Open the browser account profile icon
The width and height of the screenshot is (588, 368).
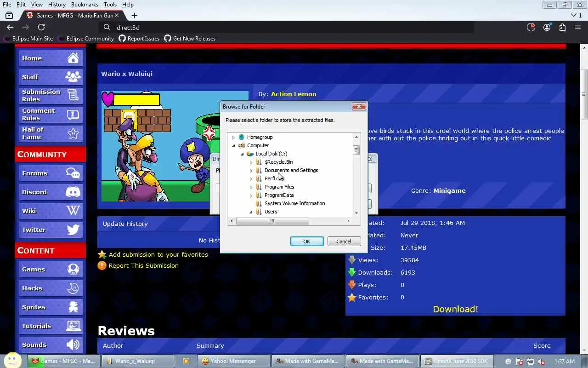pyautogui.click(x=547, y=27)
